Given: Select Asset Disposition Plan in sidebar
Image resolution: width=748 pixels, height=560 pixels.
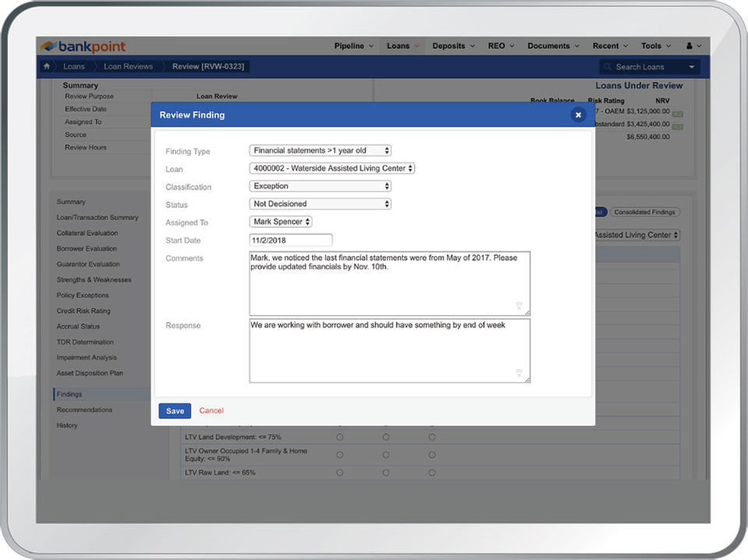Looking at the screenshot, I should (90, 373).
